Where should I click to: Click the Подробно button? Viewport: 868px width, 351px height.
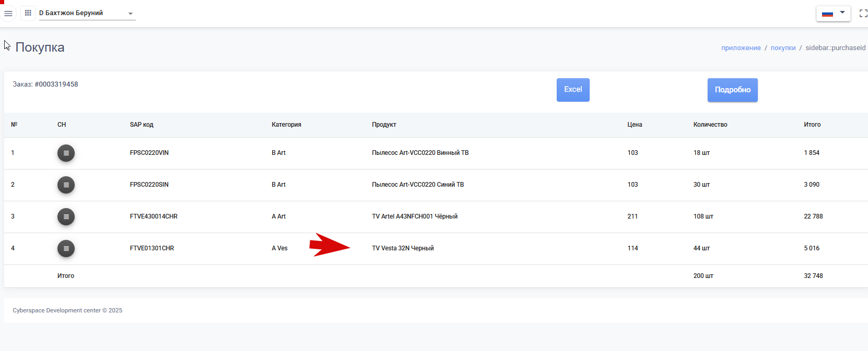click(732, 90)
